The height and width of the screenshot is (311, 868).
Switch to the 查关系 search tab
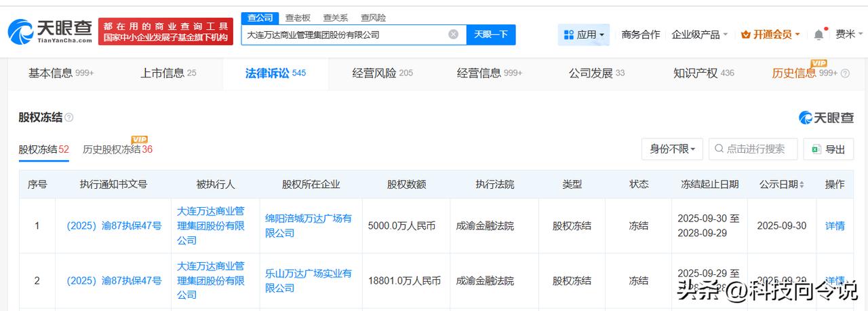click(336, 18)
